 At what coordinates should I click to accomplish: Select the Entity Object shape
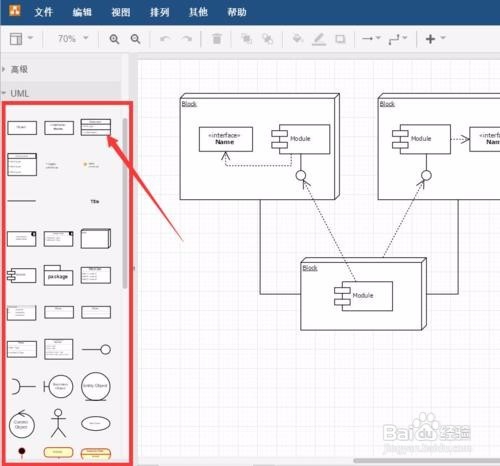[x=95, y=386]
